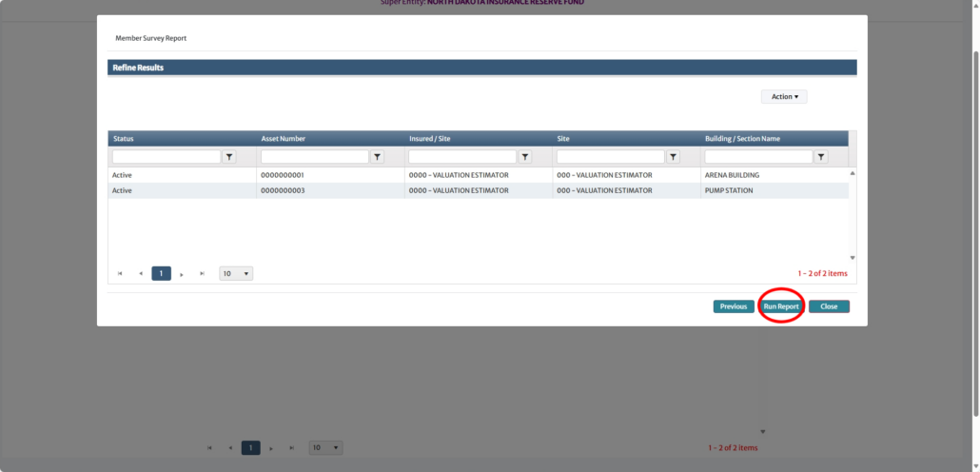Click the Previous button
980x472 pixels.
(x=733, y=306)
